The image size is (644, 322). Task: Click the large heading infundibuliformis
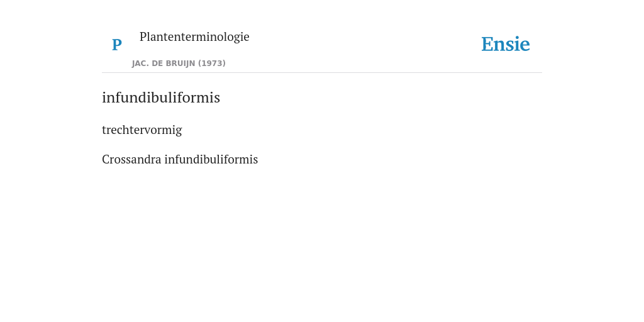161,97
